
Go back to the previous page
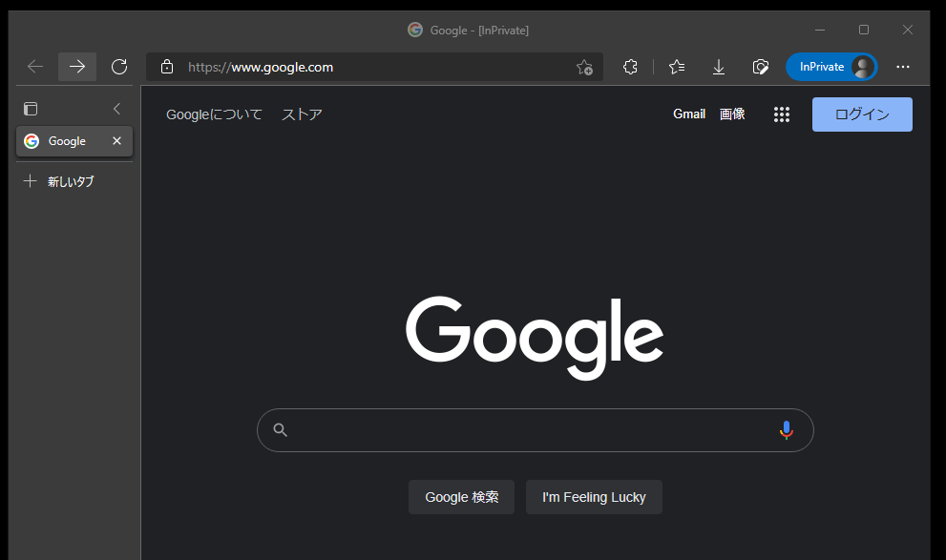pos(35,67)
